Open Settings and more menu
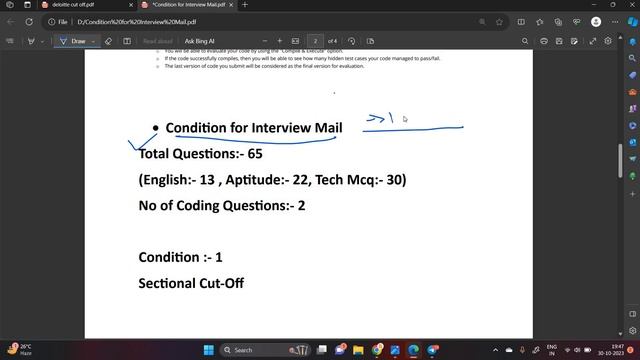The image size is (640, 360). (615, 22)
